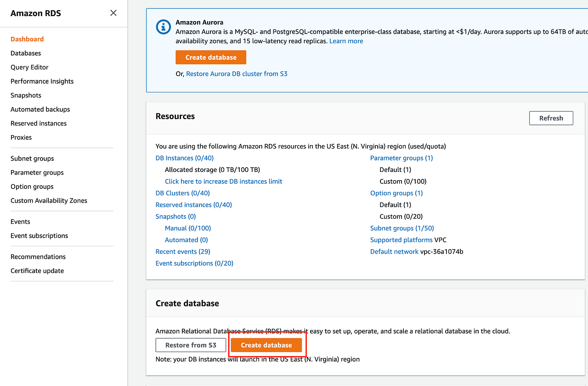Open Event subscriptions in sidebar
Screen dimensions: 588x386
point(39,236)
